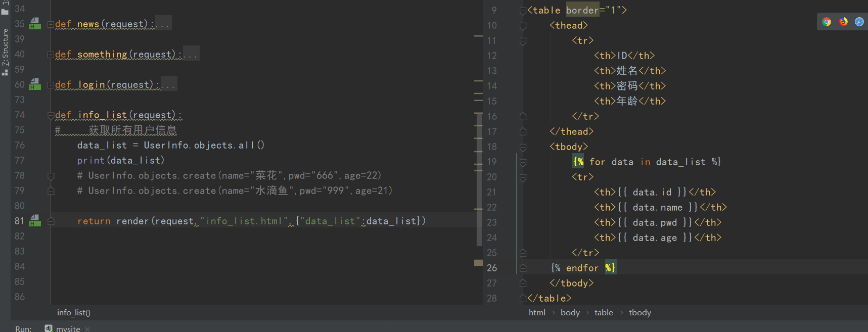Click the data.name template variable

658,207
